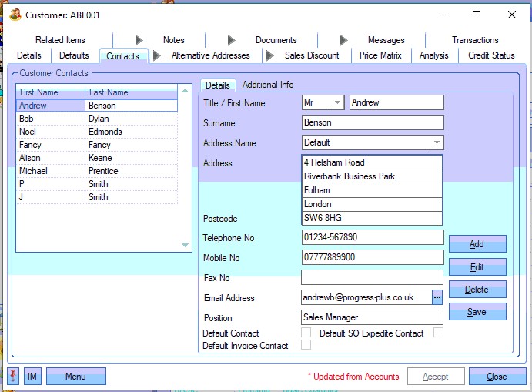Click the arrow before the Documents tab

click(x=232, y=40)
